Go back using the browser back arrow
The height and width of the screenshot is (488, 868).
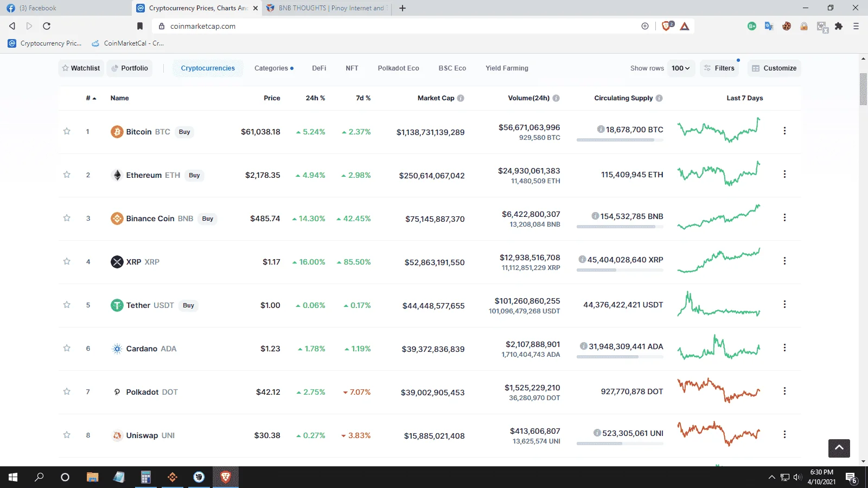coord(12,26)
